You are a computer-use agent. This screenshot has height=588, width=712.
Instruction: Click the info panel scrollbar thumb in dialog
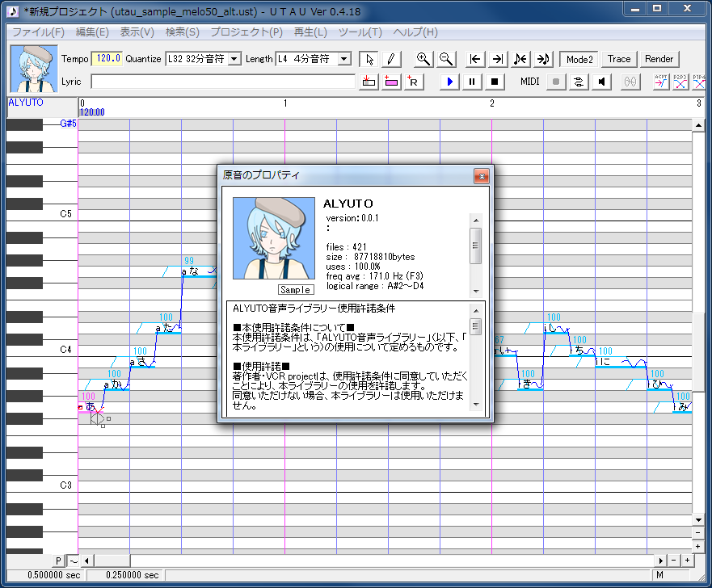pos(475,246)
